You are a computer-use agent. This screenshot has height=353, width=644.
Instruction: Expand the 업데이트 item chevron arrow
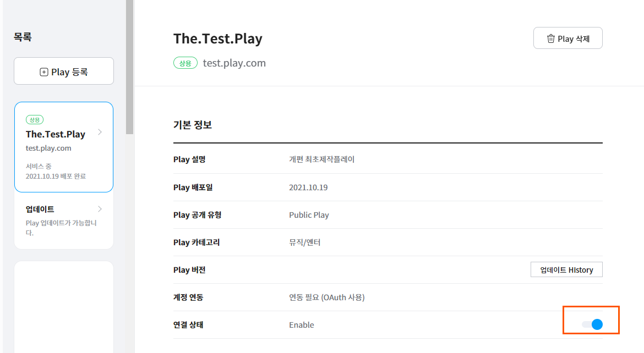click(100, 209)
